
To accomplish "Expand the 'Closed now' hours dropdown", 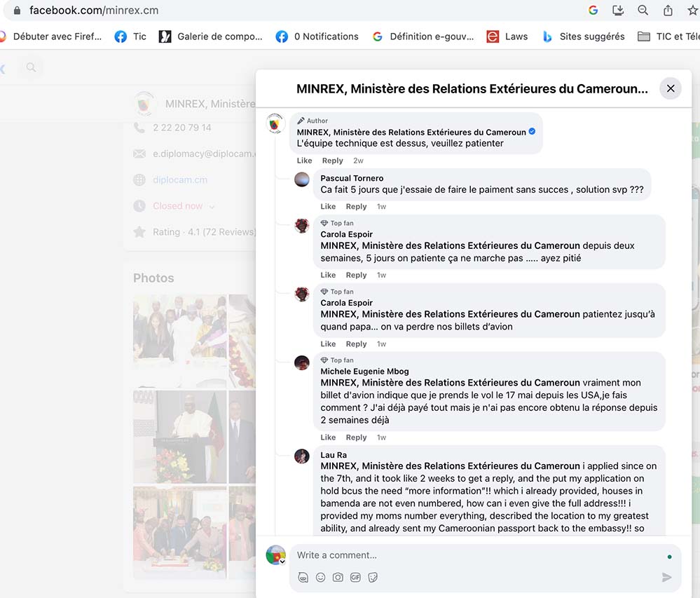I will click(212, 206).
